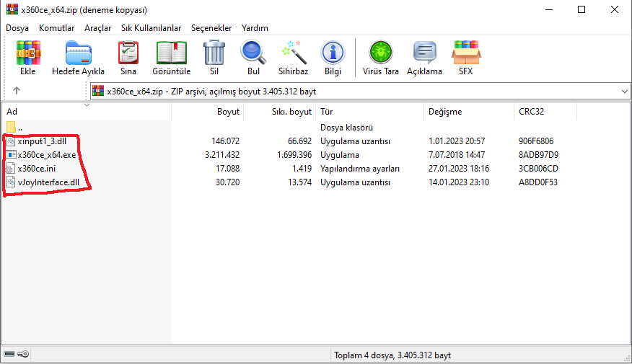Viewport: 632px width, 364px height.
Task: Open the Komutlar menu
Action: tap(56, 28)
